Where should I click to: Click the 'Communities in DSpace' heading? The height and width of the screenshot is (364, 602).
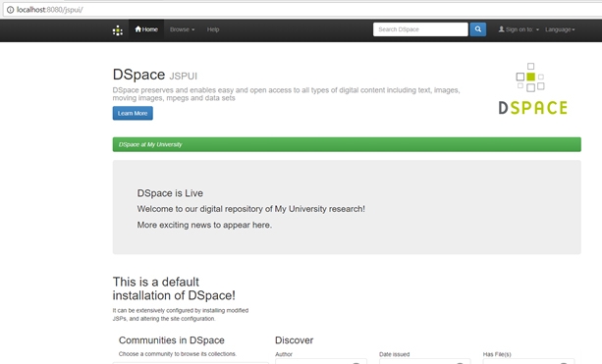pyautogui.click(x=172, y=340)
